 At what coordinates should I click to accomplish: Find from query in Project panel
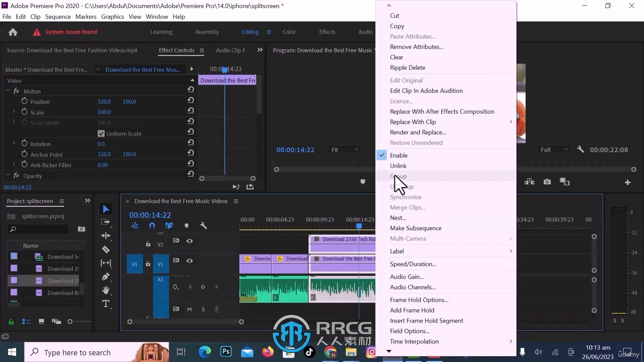tap(82, 229)
